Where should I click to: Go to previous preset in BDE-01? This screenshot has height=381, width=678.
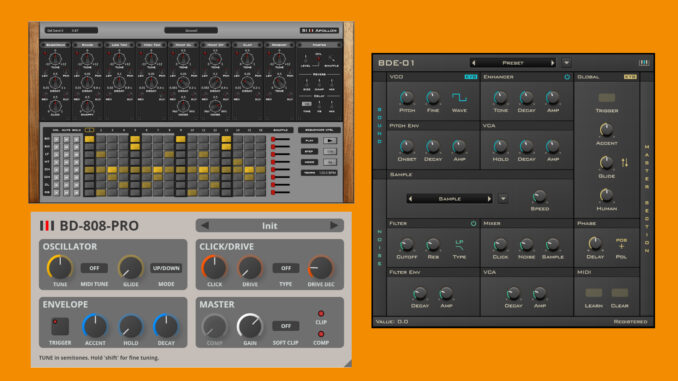474,63
